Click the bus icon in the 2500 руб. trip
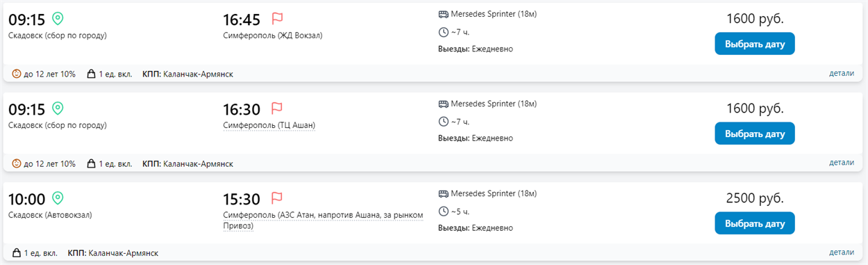Screen dimensions: 868x265 click(443, 193)
